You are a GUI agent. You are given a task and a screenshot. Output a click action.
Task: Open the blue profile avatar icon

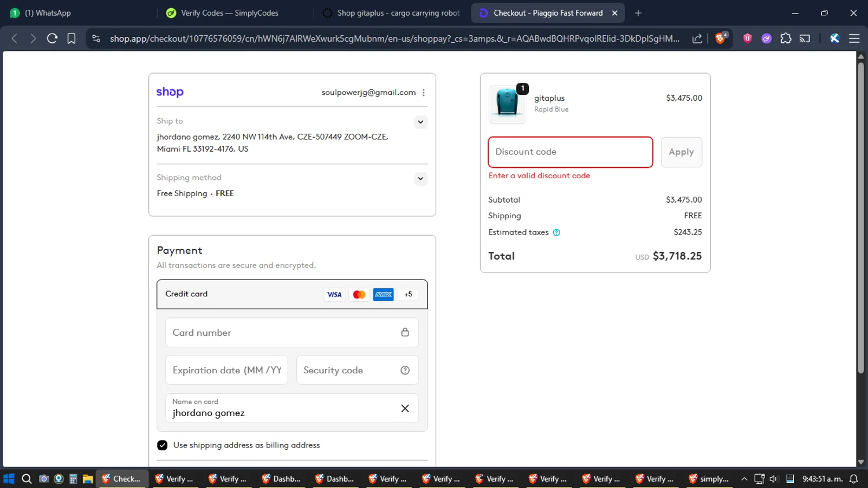point(834,38)
